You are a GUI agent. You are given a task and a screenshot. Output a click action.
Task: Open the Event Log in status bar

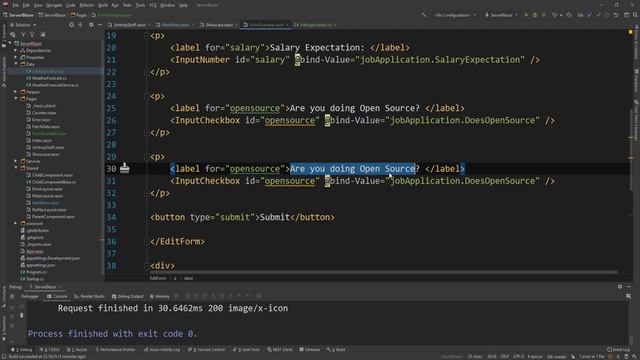click(618, 350)
